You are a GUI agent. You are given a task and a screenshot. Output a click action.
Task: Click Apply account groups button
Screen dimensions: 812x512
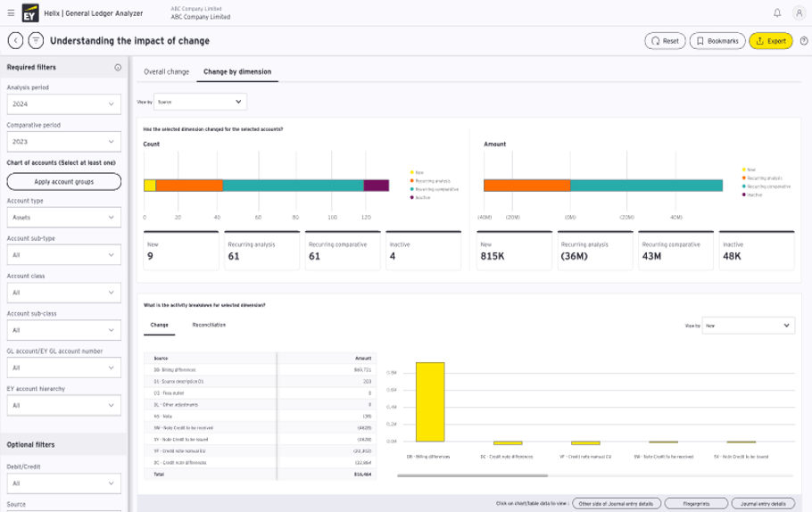(63, 181)
